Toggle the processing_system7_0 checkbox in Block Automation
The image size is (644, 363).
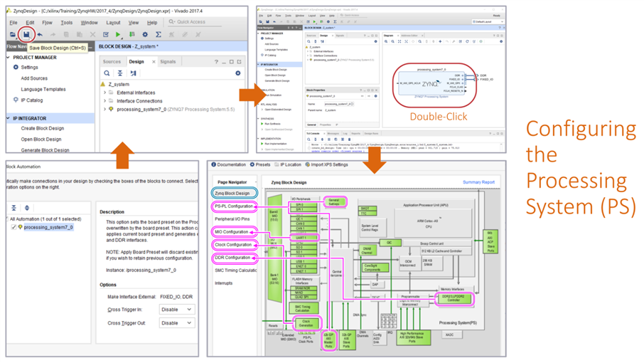coord(14,227)
